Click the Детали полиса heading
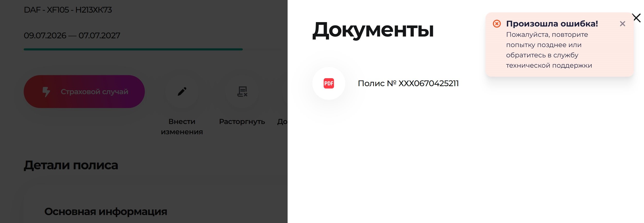The height and width of the screenshot is (223, 644). 71,165
